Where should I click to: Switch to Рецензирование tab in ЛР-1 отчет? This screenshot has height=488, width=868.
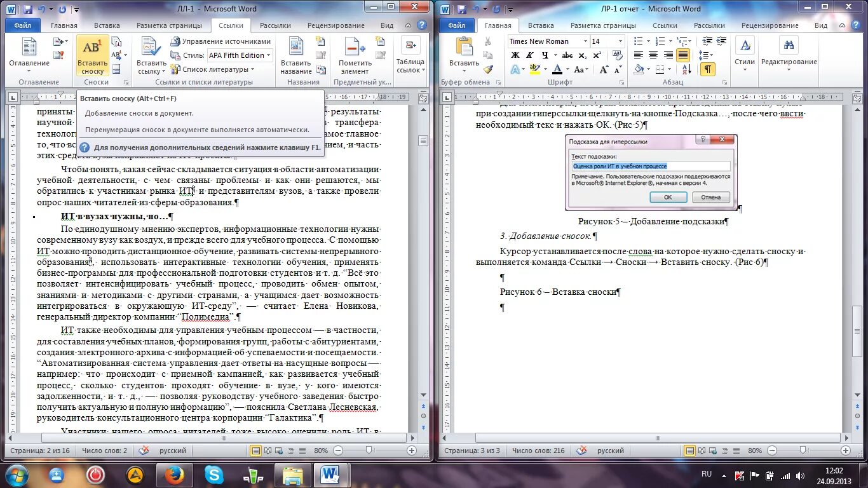pos(770,25)
